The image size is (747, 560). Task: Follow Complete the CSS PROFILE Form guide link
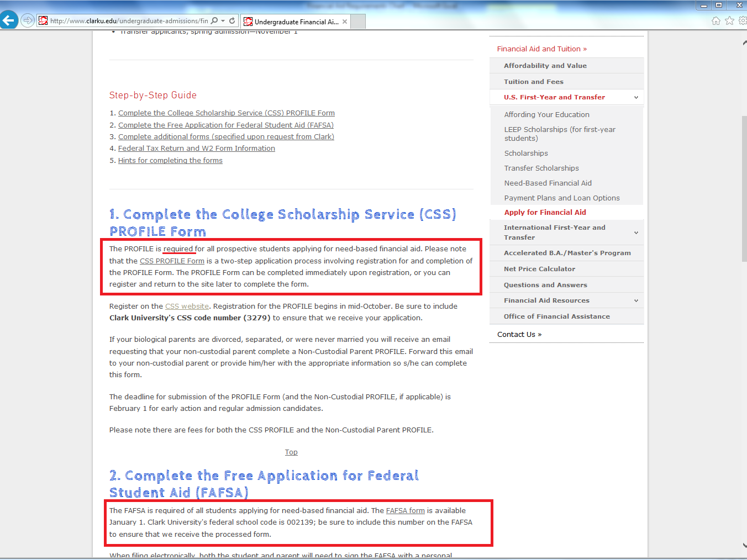[x=227, y=113]
